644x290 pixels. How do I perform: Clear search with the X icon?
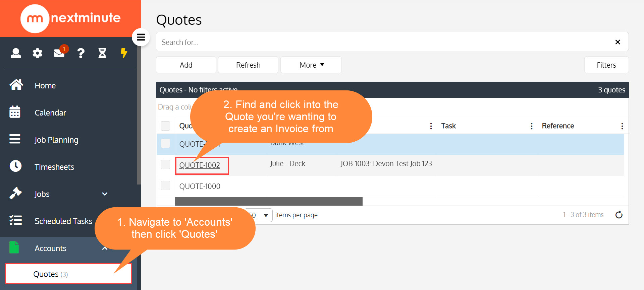(x=618, y=42)
